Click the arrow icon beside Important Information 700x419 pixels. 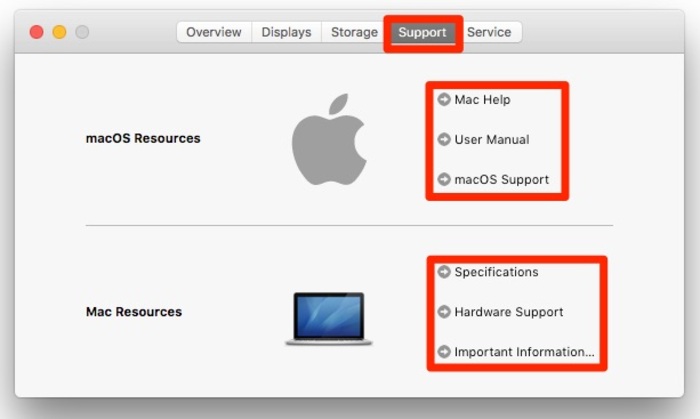444,352
